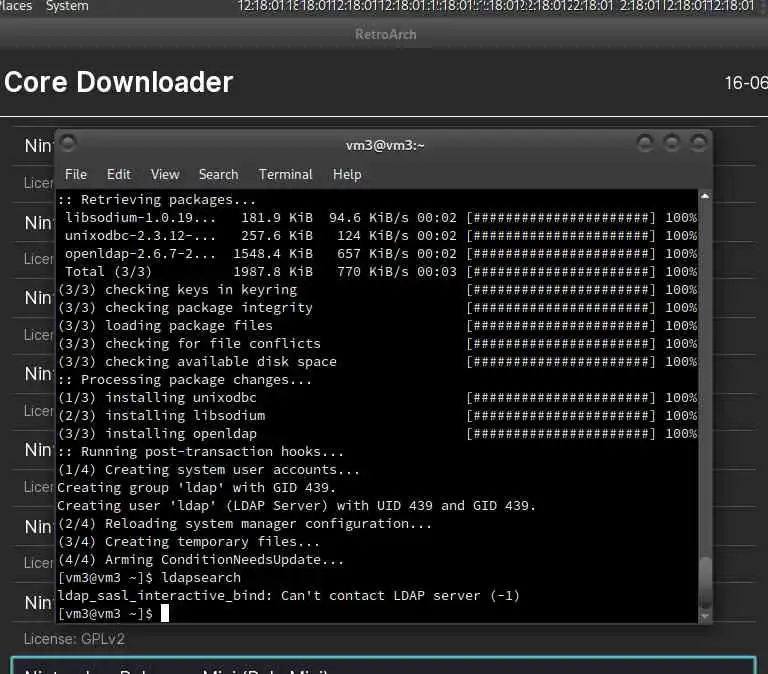This screenshot has height=674, width=768.
Task: Maximize the vm3@vm3 terminal window
Action: tap(672, 143)
